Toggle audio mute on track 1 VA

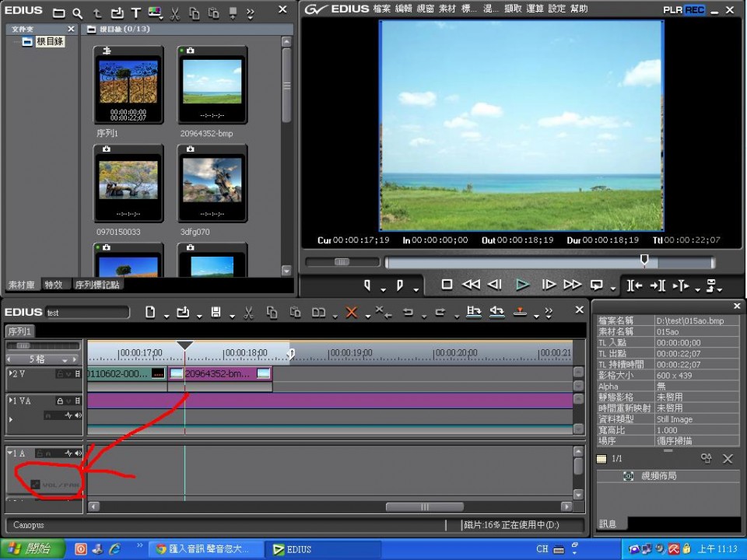pyautogui.click(x=79, y=415)
